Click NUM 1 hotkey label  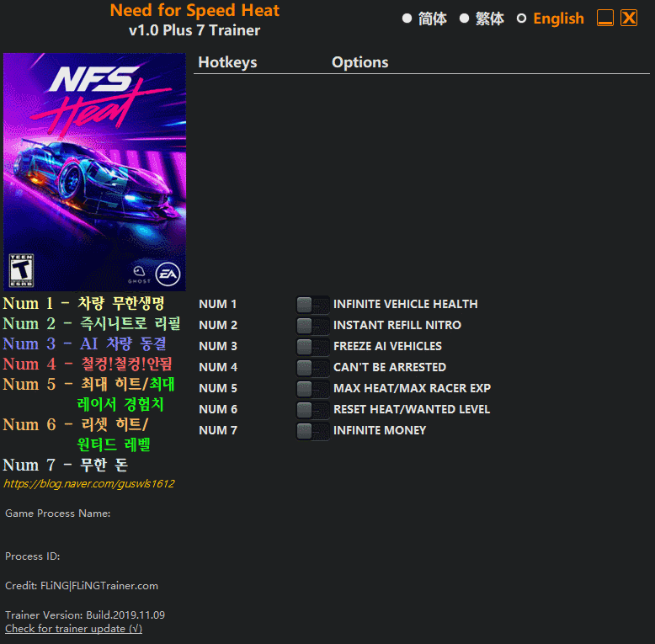[x=218, y=304]
